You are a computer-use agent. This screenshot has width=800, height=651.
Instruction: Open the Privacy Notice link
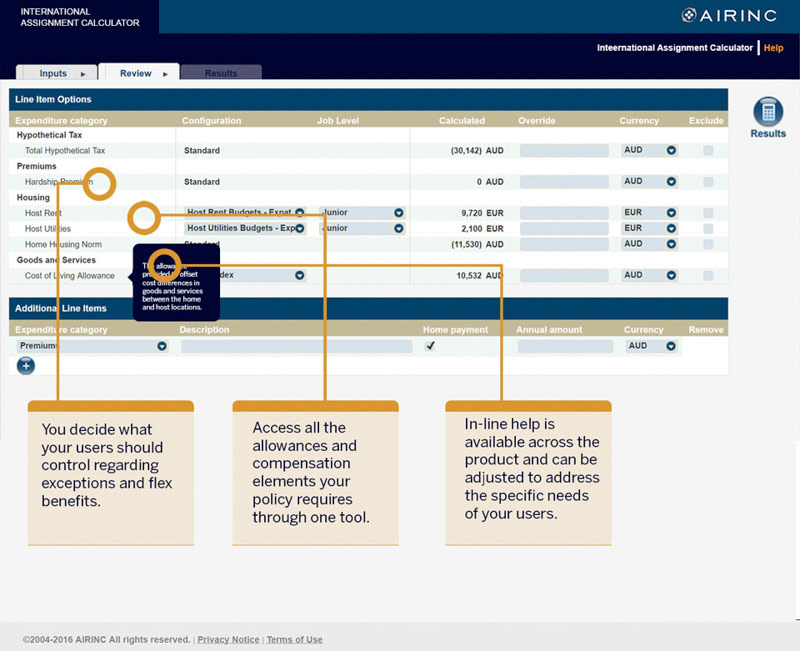click(228, 639)
